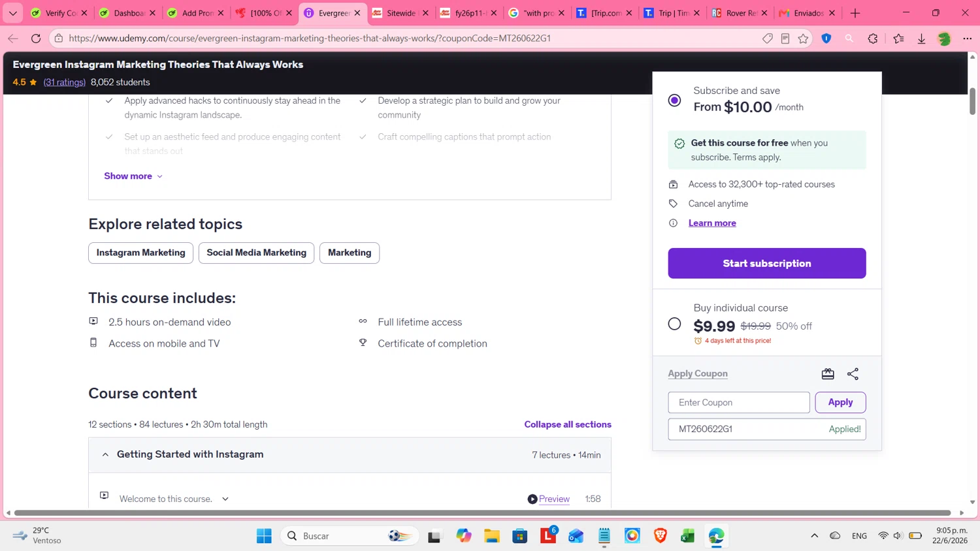Expand Show more learning objectives

pos(133,176)
